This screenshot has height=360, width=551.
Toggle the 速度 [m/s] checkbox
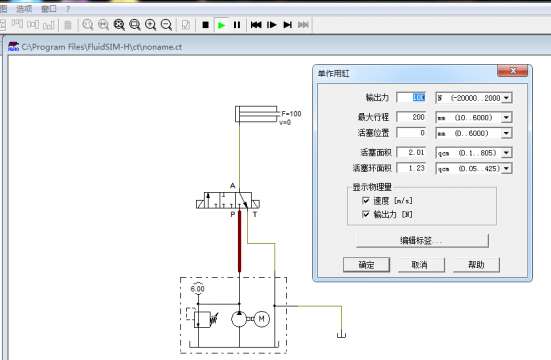click(365, 201)
